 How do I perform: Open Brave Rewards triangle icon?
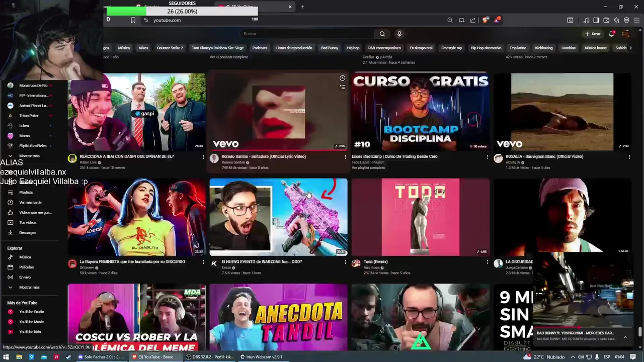pos(497,20)
